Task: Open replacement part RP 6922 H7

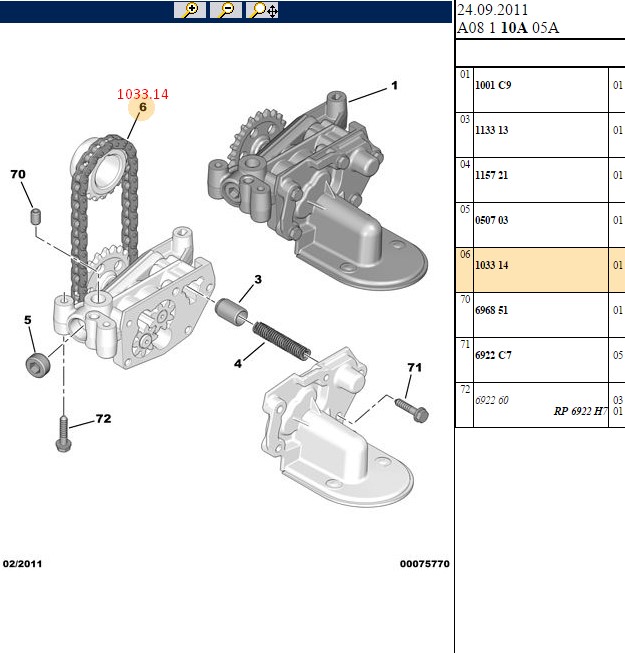Action: click(580, 411)
